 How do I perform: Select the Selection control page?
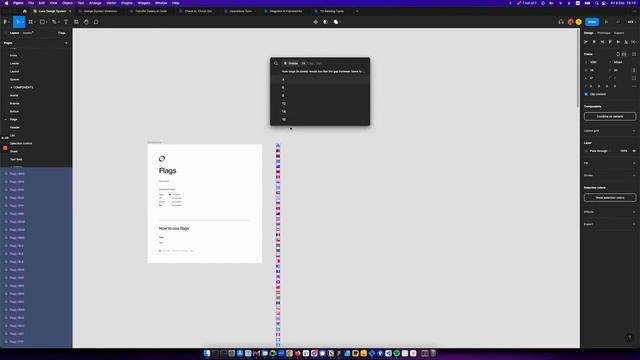(21, 143)
